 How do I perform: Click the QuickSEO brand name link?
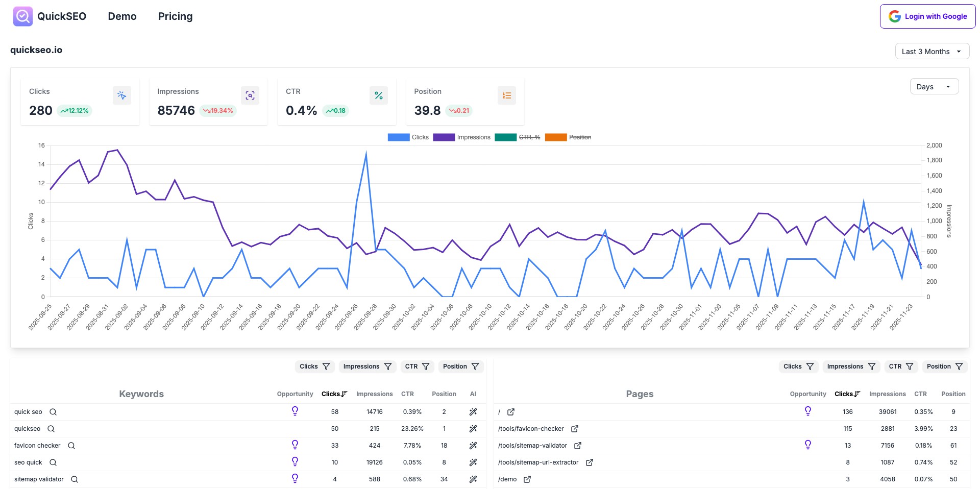click(62, 16)
